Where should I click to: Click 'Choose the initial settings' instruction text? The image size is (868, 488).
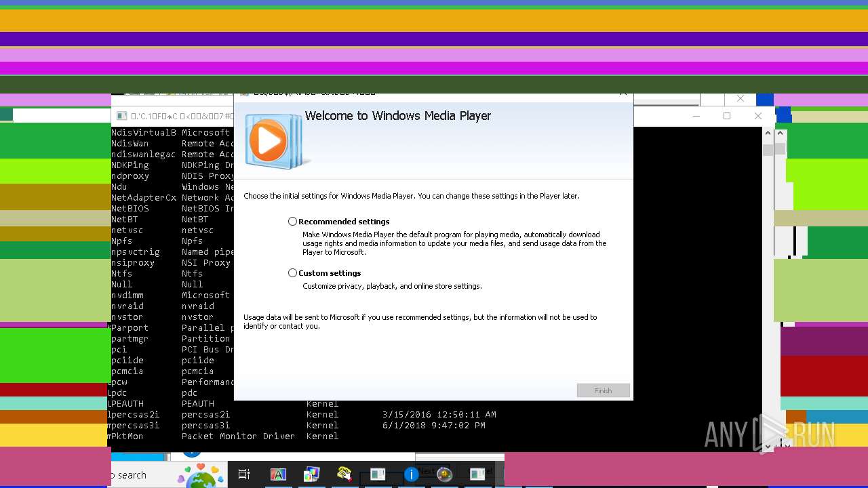(412, 196)
